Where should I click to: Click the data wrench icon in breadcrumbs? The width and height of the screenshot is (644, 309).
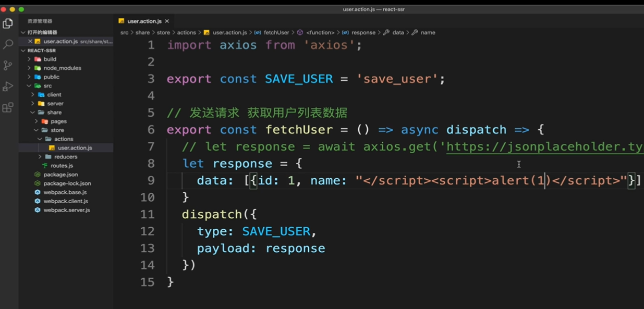pos(386,32)
